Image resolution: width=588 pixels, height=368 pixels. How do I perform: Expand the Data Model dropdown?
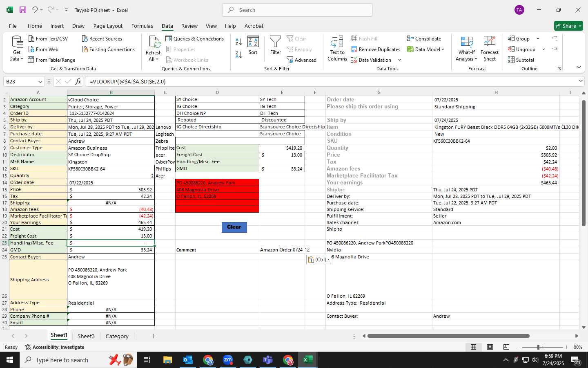pos(443,49)
